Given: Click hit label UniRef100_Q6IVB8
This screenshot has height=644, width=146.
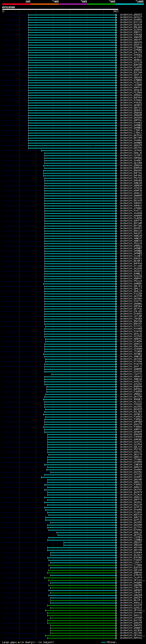Looking at the screenshot, I should [131, 163].
